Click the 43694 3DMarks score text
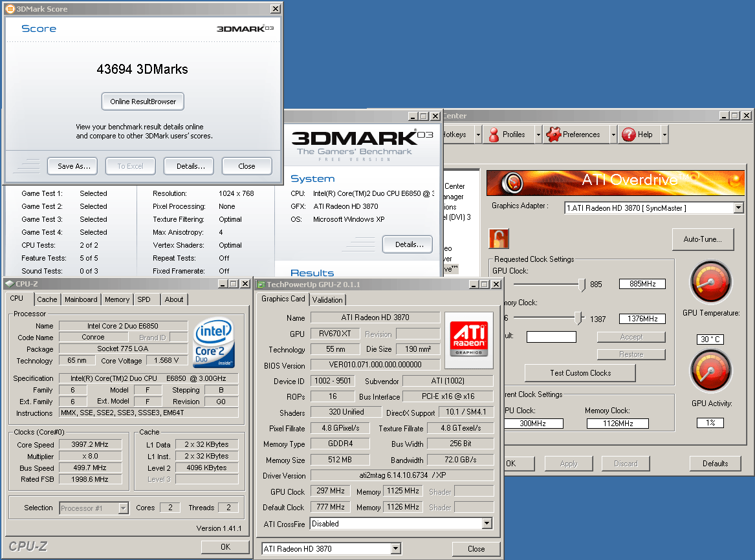The height and width of the screenshot is (560, 755). pyautogui.click(x=142, y=69)
